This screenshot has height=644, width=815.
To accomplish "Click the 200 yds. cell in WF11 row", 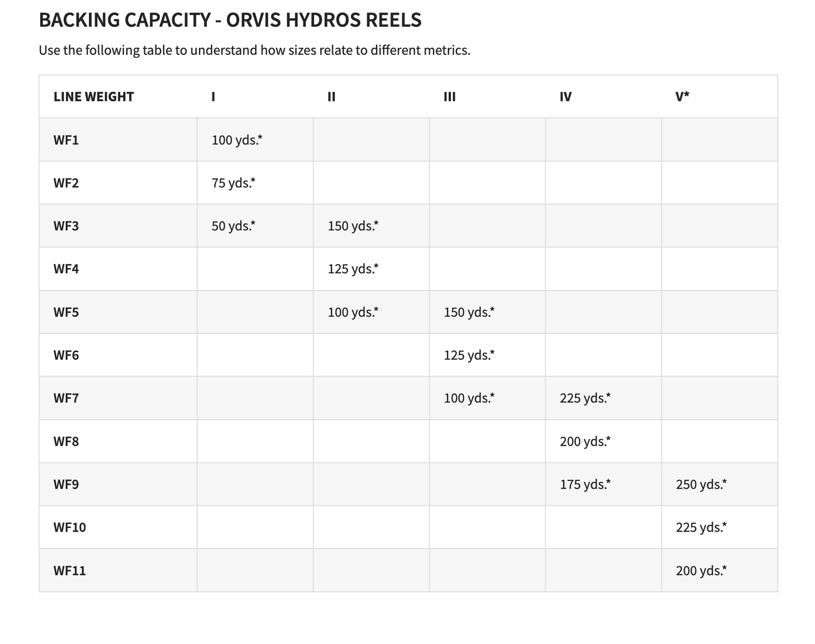I will point(701,571).
